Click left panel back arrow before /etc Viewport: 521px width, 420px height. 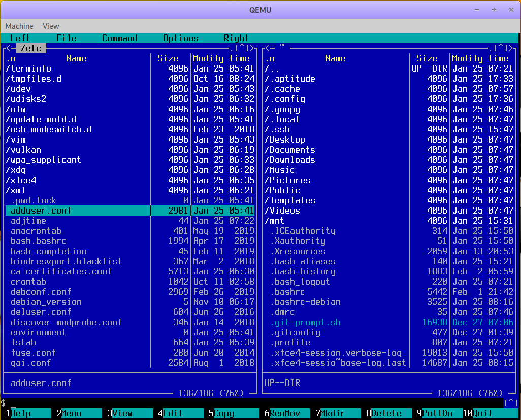8,48
